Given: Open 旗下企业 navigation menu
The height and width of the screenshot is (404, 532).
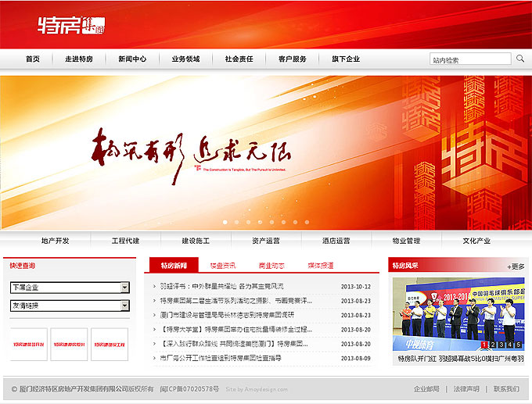Looking at the screenshot, I should (346, 59).
